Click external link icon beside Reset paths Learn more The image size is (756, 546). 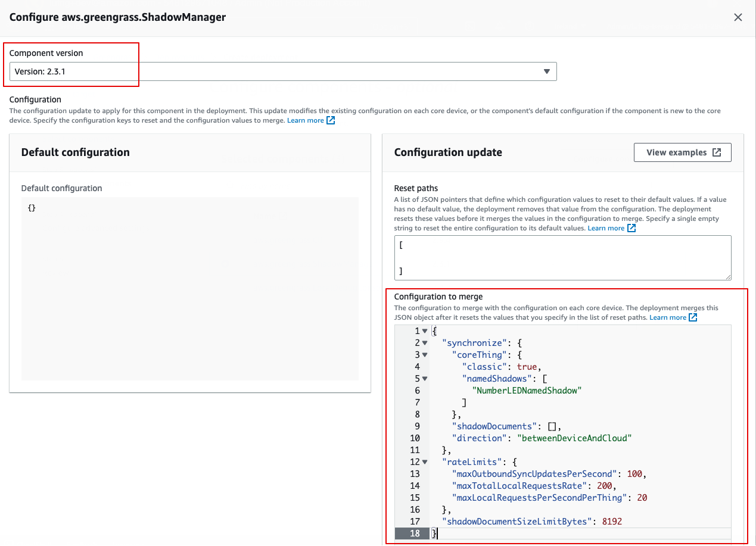point(631,227)
